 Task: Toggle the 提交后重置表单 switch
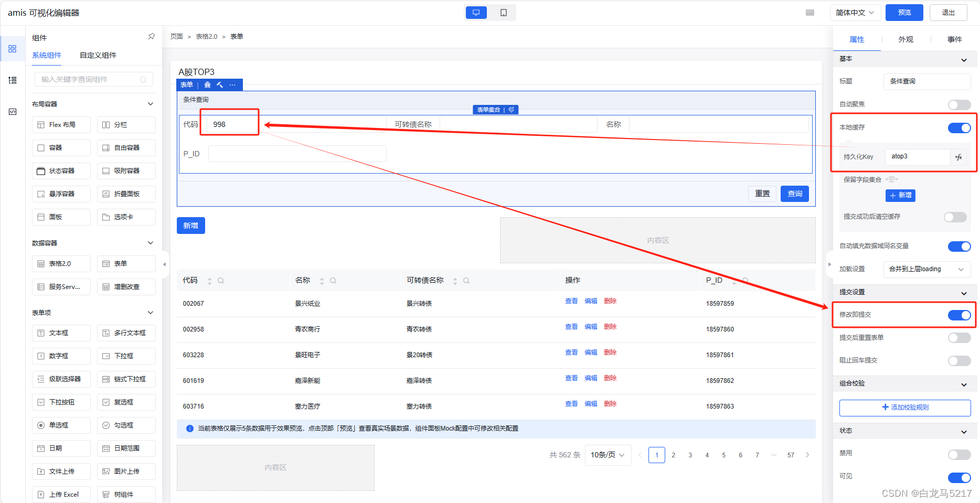[x=959, y=338]
